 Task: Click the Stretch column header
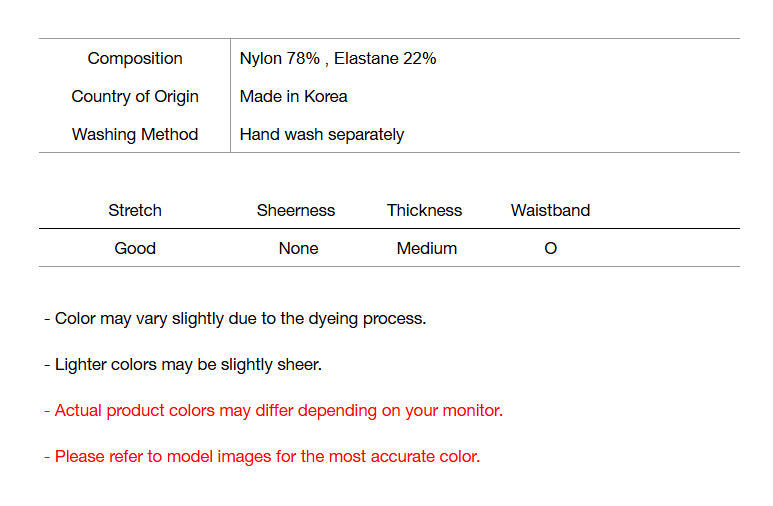pos(135,210)
